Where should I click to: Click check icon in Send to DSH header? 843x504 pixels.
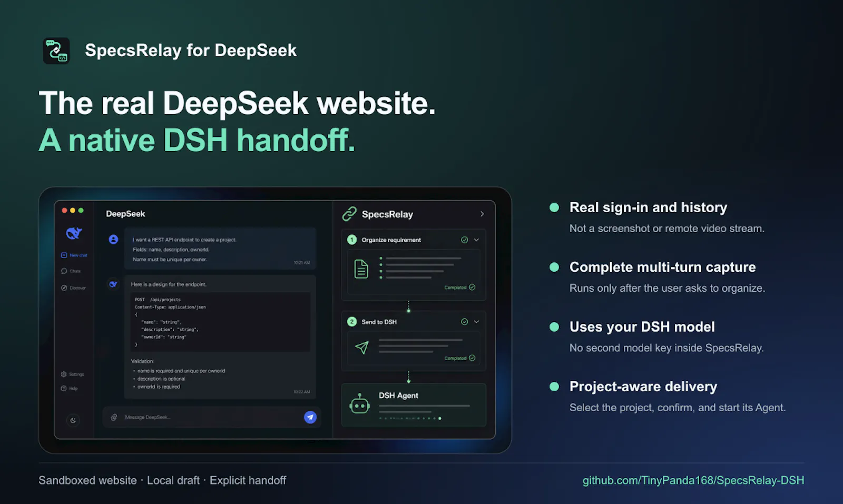click(465, 322)
